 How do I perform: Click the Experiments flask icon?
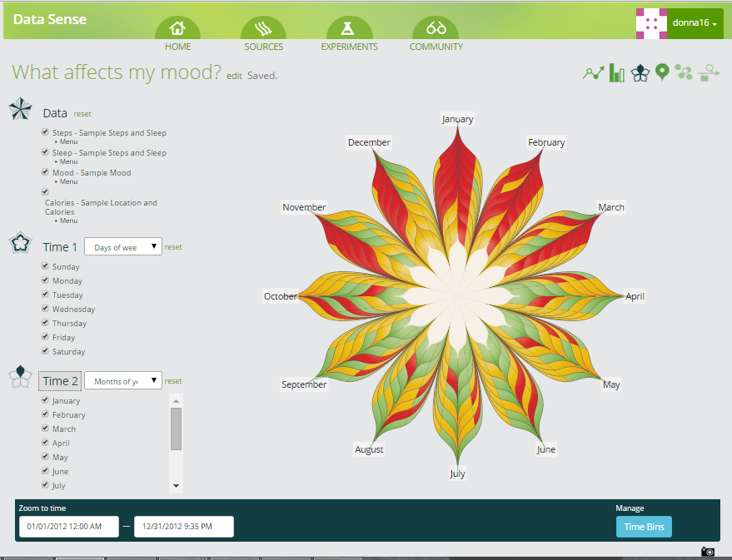click(347, 28)
